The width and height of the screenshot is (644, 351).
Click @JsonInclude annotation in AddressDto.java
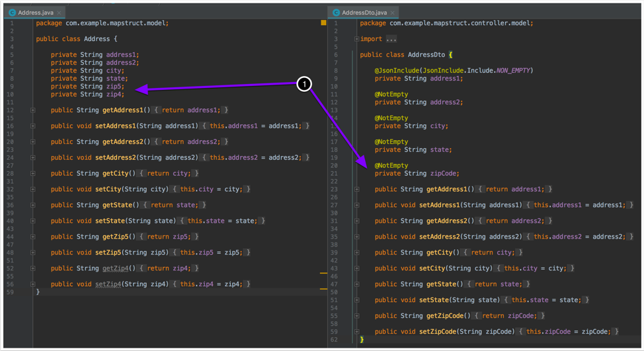pos(454,71)
